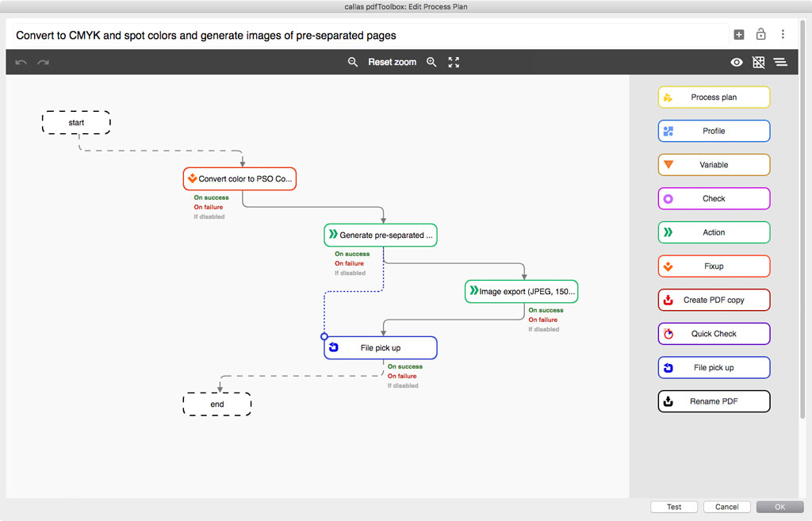
Task: Toggle the lock icon in header
Action: click(760, 34)
